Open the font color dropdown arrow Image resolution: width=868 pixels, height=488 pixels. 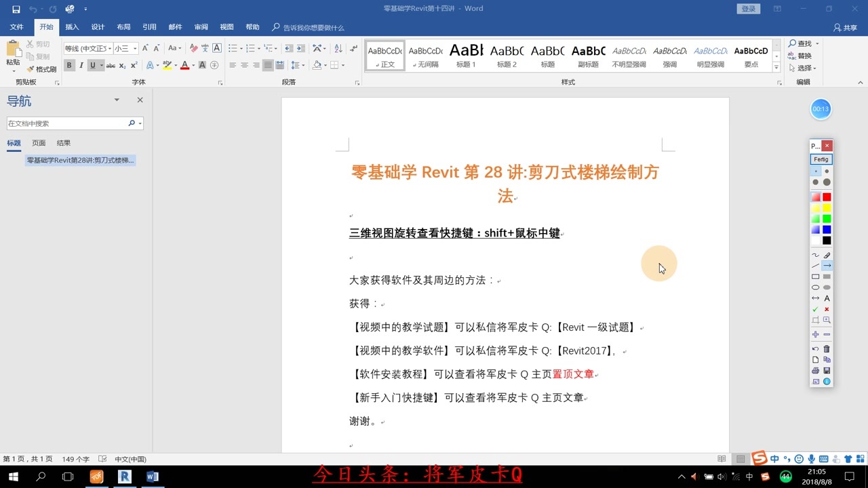[193, 66]
